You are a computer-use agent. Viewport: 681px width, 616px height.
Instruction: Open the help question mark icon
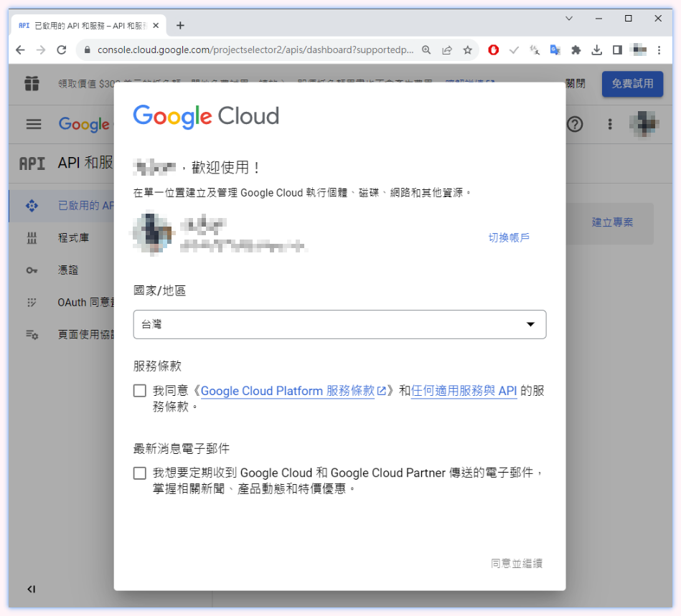[575, 125]
